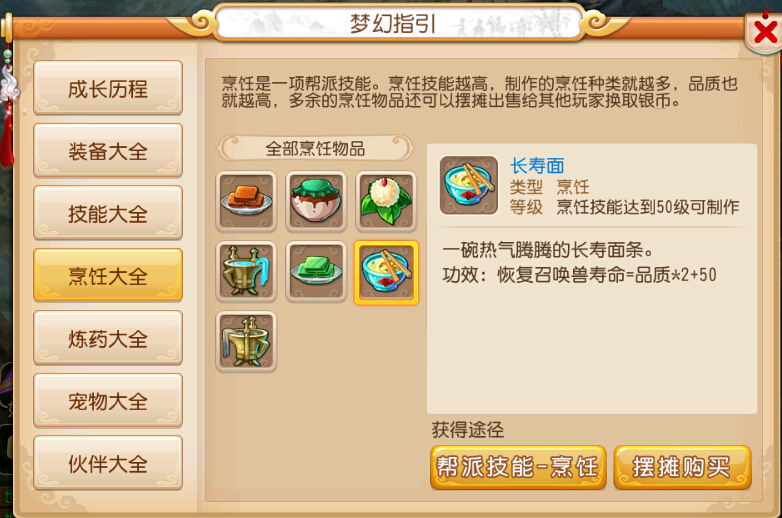
Task: Select the highlighted 烹饪大全 tab
Action: point(108,275)
